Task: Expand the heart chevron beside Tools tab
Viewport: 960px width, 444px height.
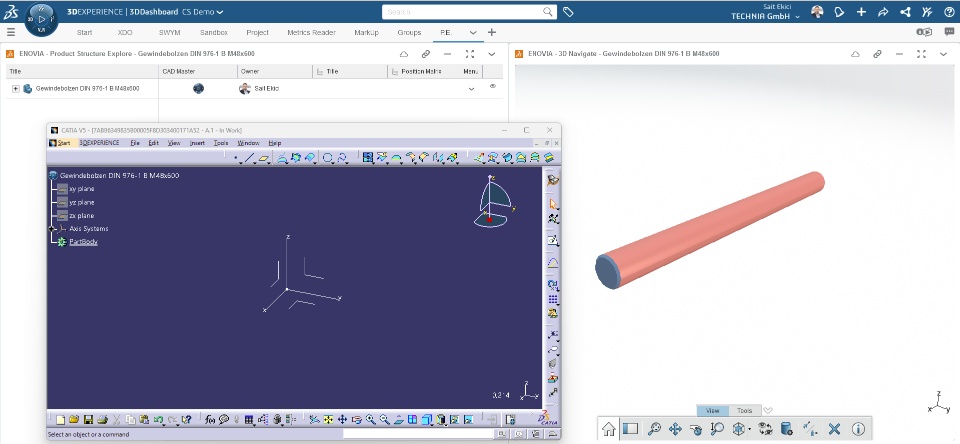Action: [768, 410]
